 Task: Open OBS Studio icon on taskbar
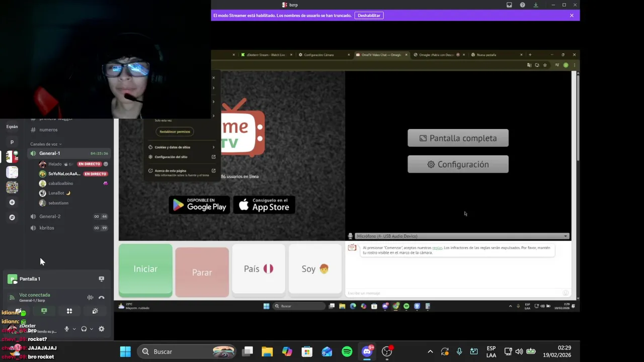[x=387, y=351]
